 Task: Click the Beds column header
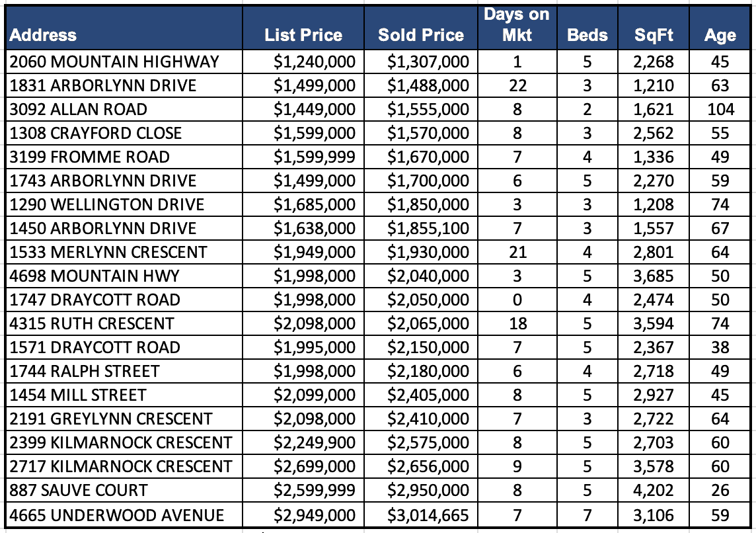[x=587, y=35]
